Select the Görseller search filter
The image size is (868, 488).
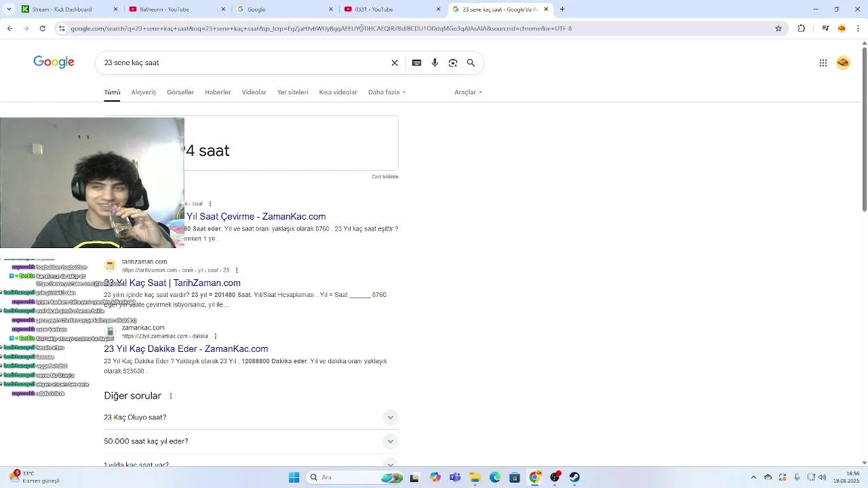pyautogui.click(x=180, y=92)
